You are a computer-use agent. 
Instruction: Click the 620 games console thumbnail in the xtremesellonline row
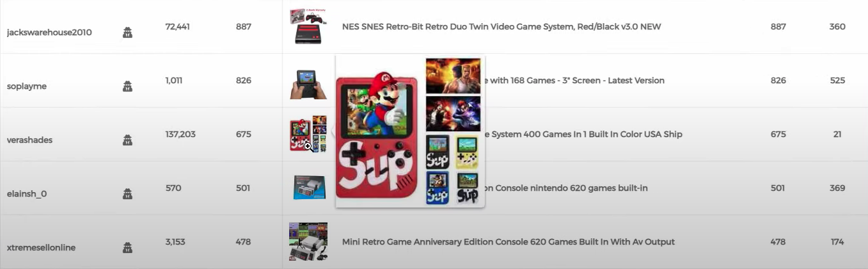pos(308,241)
